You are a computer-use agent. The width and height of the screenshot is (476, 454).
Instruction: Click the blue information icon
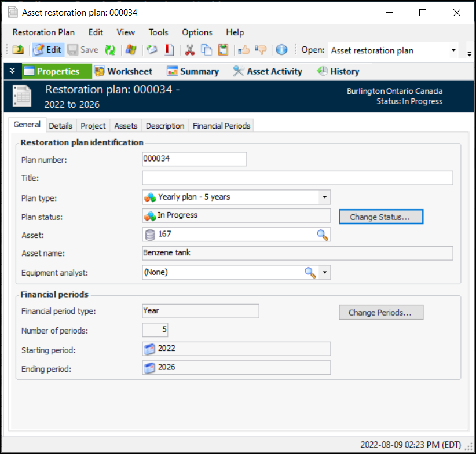[x=281, y=50]
